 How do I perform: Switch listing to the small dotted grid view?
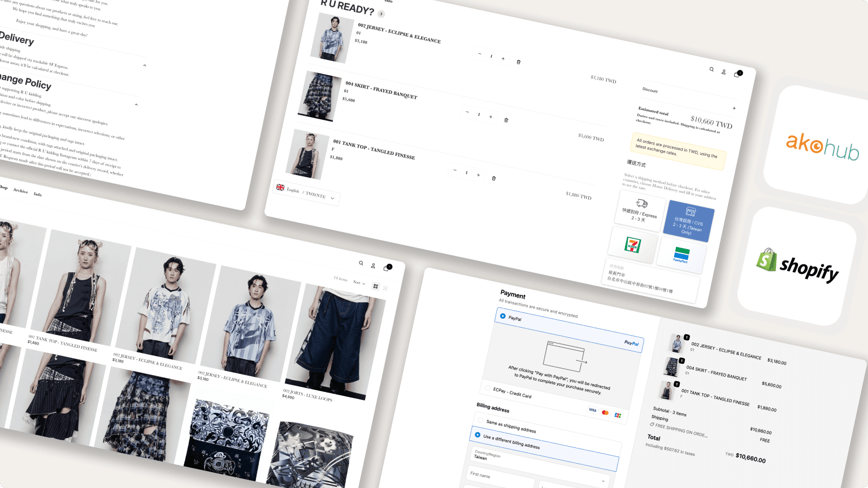[385, 288]
